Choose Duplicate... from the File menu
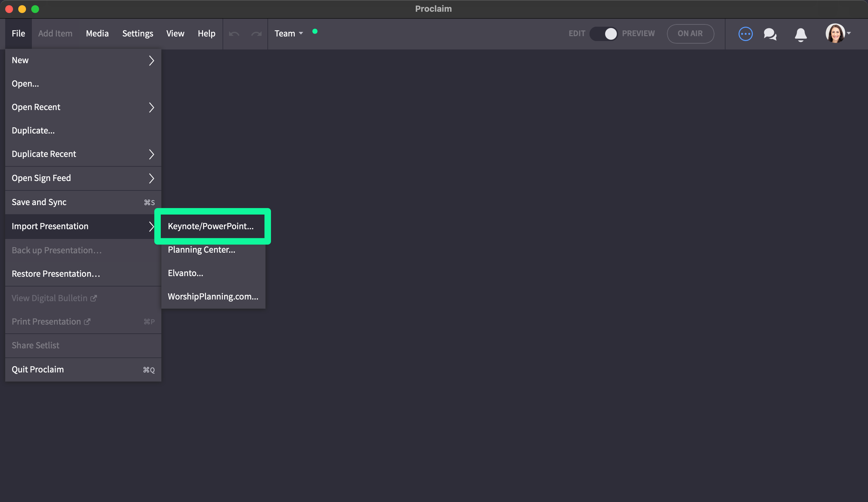Image resolution: width=868 pixels, height=502 pixels. [x=83, y=131]
